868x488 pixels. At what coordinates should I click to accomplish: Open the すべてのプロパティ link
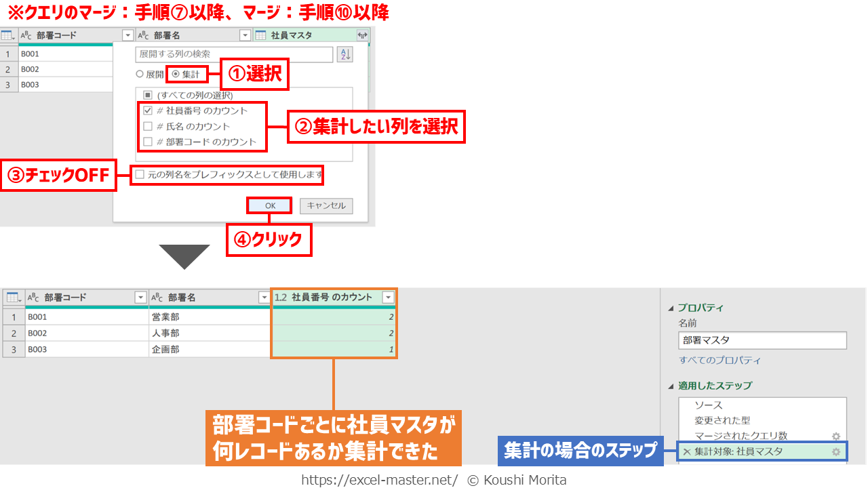[719, 361]
